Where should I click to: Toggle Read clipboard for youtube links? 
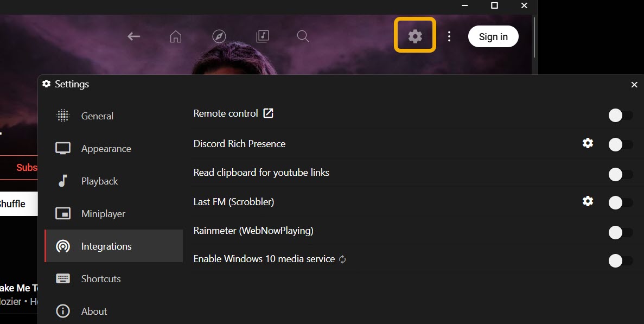point(620,174)
